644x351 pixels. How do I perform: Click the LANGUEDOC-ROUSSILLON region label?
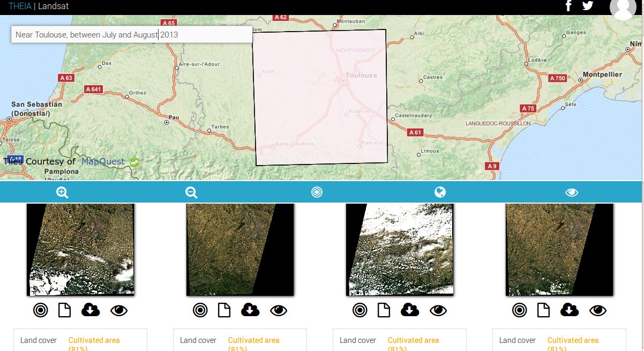pos(498,123)
